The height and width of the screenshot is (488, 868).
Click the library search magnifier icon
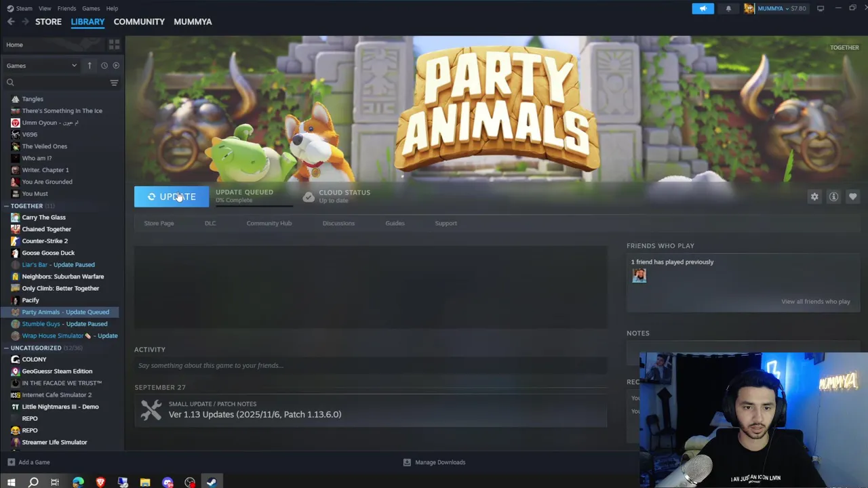[10, 83]
